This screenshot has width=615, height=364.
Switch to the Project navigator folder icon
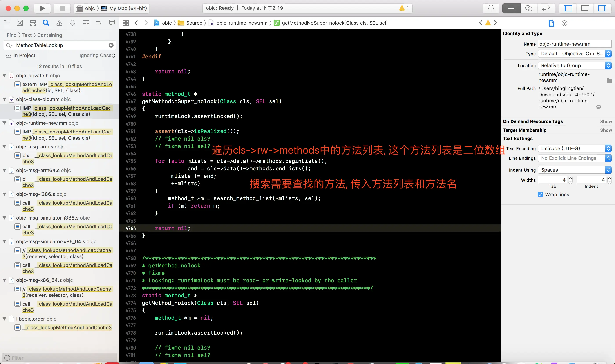coord(7,23)
